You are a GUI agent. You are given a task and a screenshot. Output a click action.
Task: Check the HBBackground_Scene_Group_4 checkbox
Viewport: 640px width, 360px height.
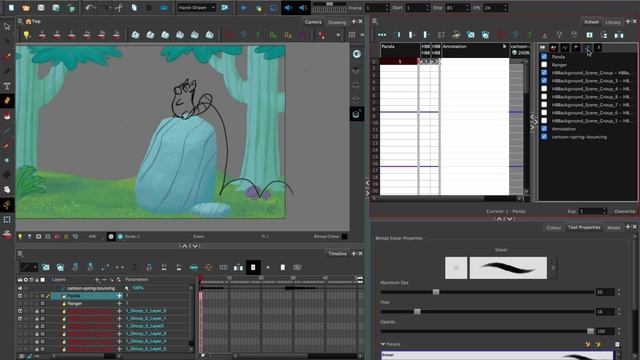click(544, 89)
